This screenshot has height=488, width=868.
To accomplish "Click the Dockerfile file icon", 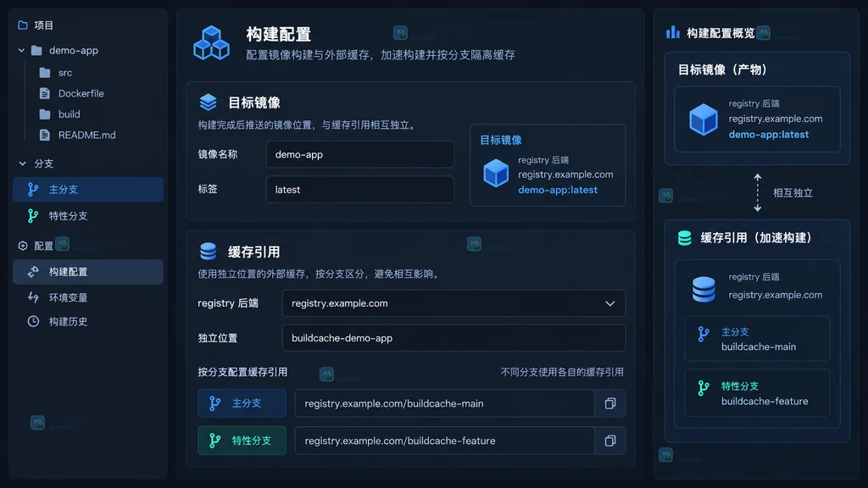I will tap(45, 93).
